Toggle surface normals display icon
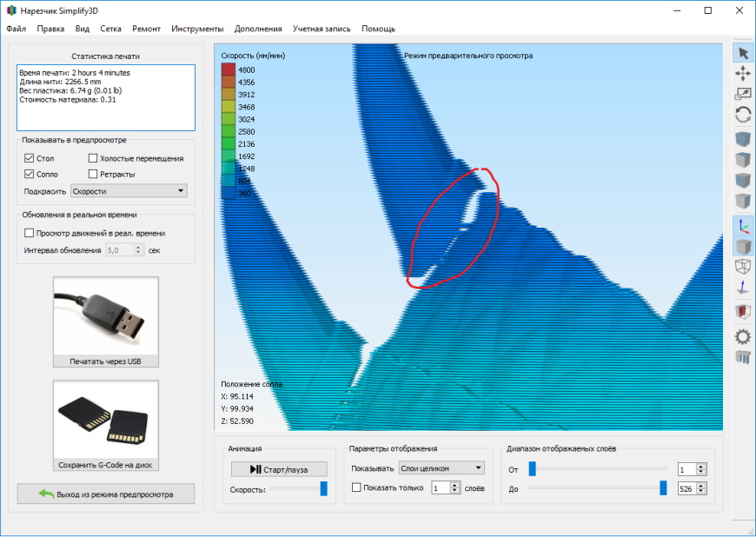756x537 pixels. (742, 287)
